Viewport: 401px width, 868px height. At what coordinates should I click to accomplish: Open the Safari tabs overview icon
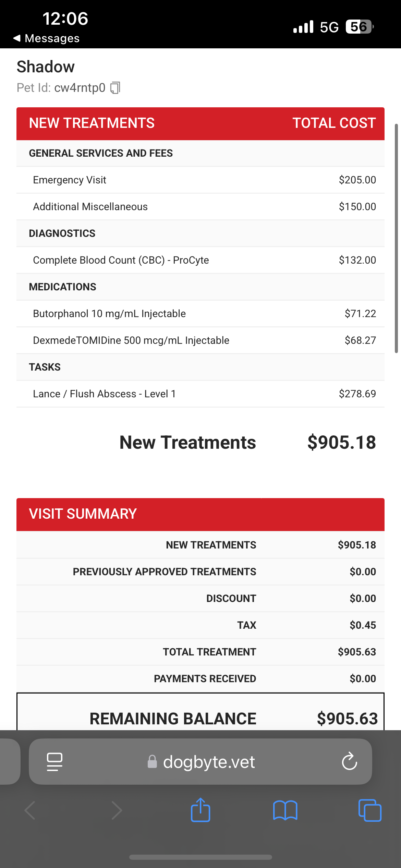369,810
